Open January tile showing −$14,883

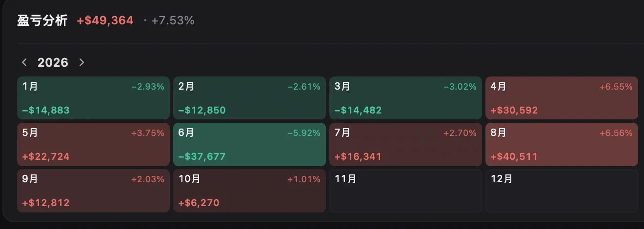(x=93, y=98)
